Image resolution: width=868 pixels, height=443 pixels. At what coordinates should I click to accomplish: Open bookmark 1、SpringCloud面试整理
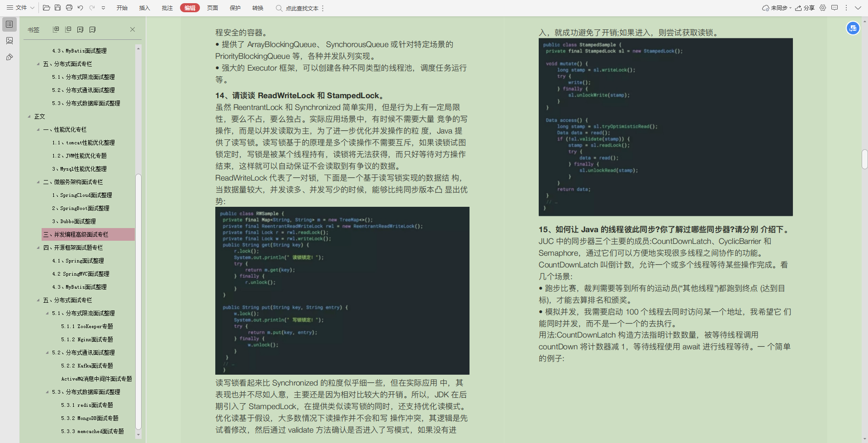pyautogui.click(x=82, y=195)
